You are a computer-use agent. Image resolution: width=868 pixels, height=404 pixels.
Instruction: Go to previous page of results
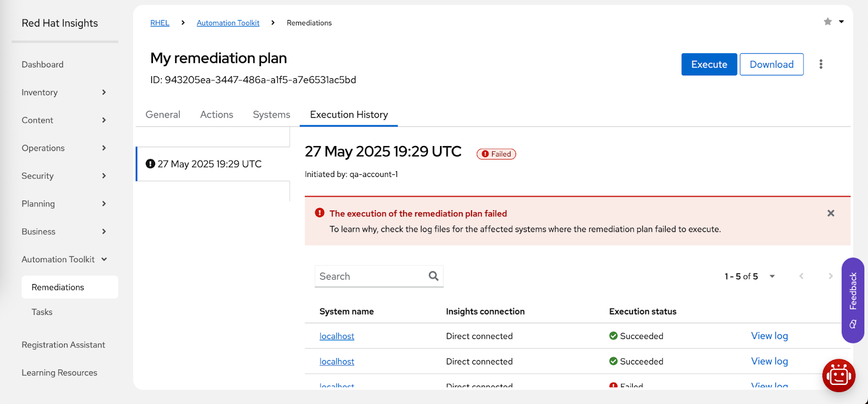point(801,276)
